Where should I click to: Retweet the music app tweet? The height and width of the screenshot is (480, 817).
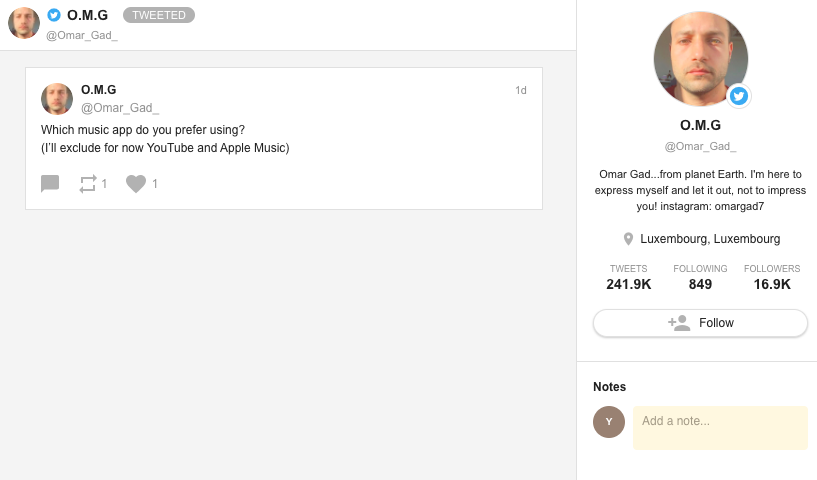(88, 183)
